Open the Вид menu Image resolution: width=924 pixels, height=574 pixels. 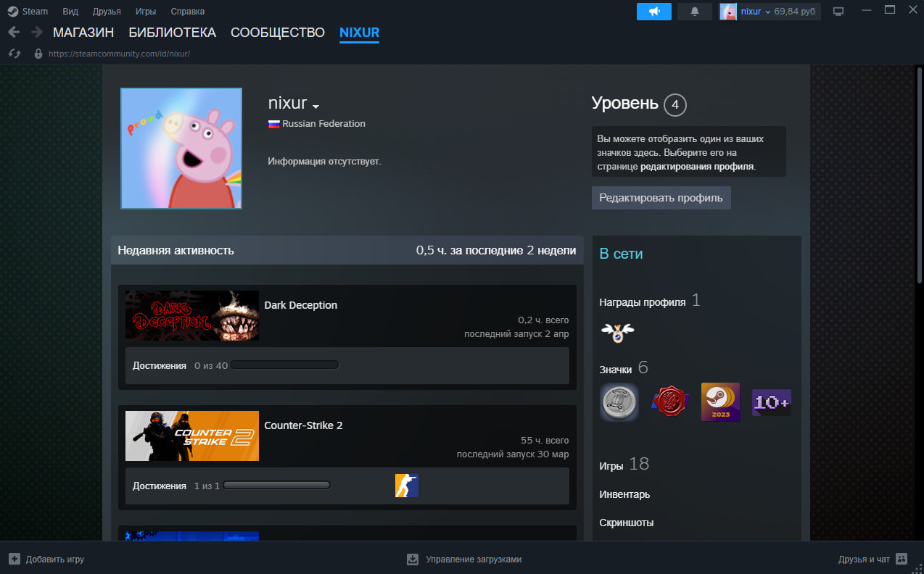pyautogui.click(x=70, y=12)
